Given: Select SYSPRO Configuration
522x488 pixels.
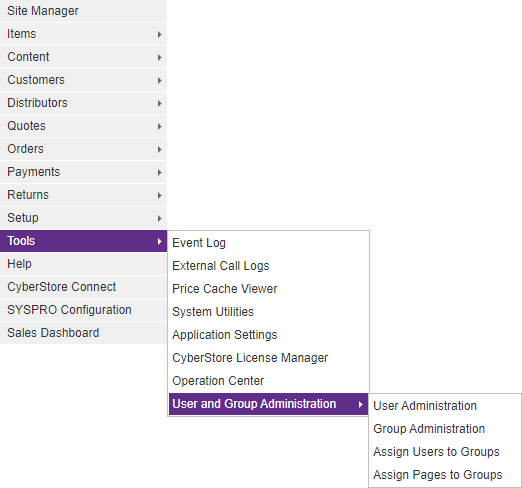Looking at the screenshot, I should pyautogui.click(x=83, y=310).
